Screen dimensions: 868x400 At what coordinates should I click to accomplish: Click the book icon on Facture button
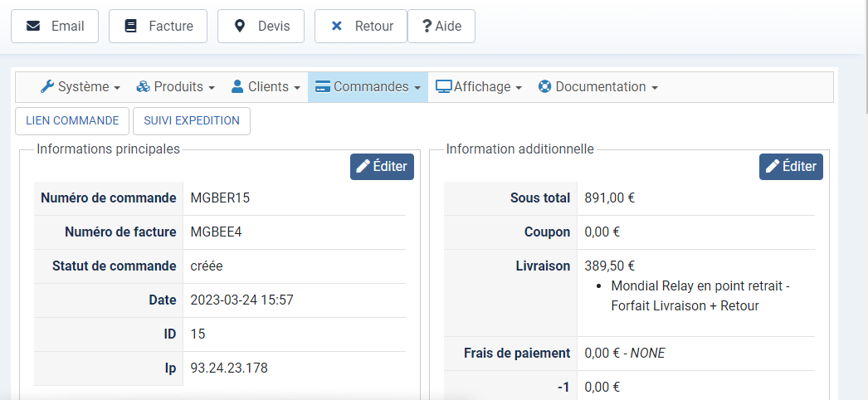pyautogui.click(x=130, y=26)
